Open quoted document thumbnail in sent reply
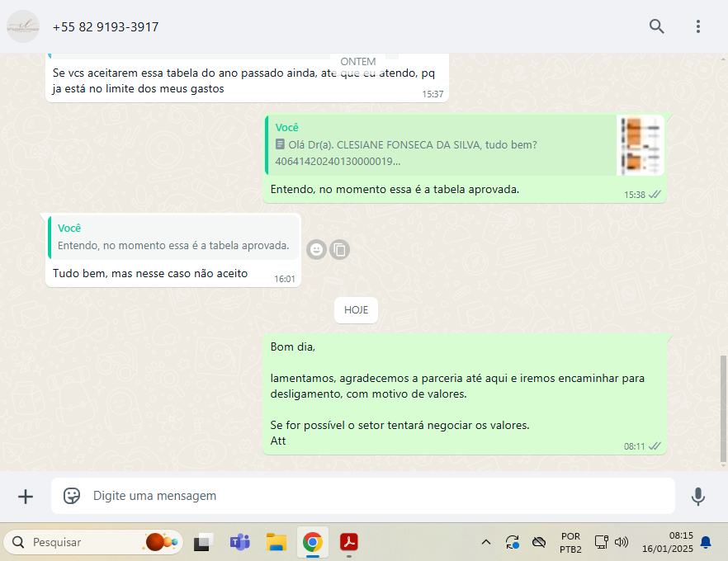Screen dimensions: 728x561 (x=641, y=145)
